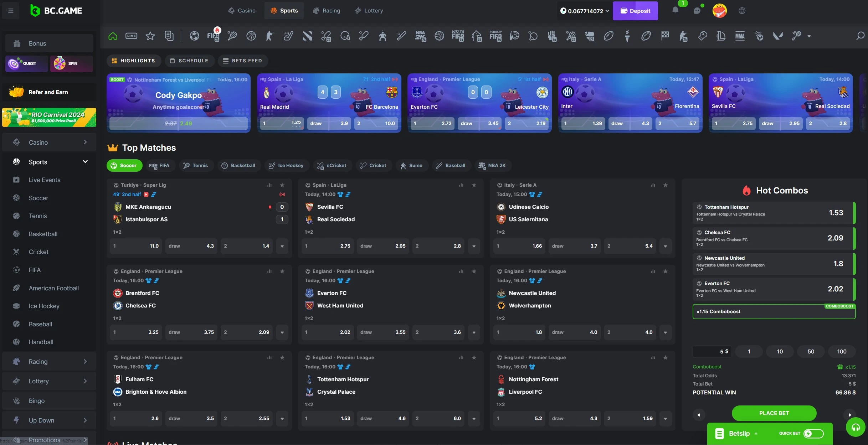Open the LIVE events icon
The width and height of the screenshot is (868, 445).
click(131, 36)
